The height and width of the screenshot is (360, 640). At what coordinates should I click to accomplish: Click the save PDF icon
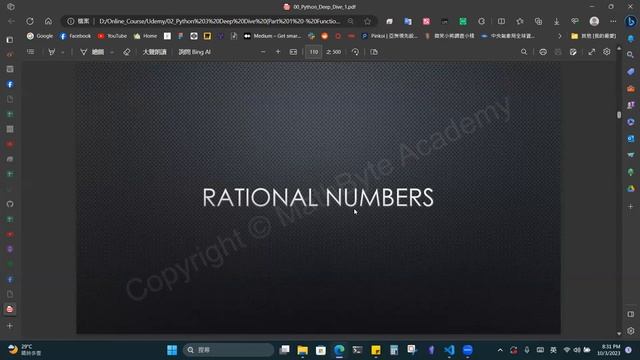point(558,52)
